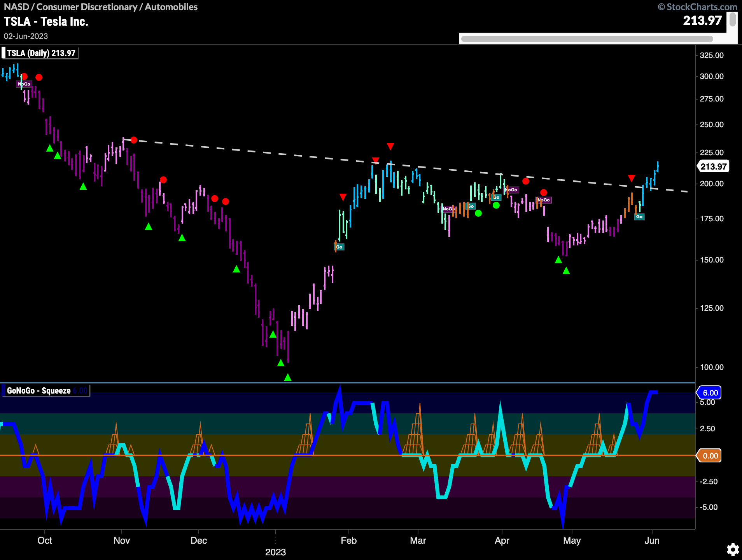Click the 02-Jun-2023 date label

tap(26, 36)
